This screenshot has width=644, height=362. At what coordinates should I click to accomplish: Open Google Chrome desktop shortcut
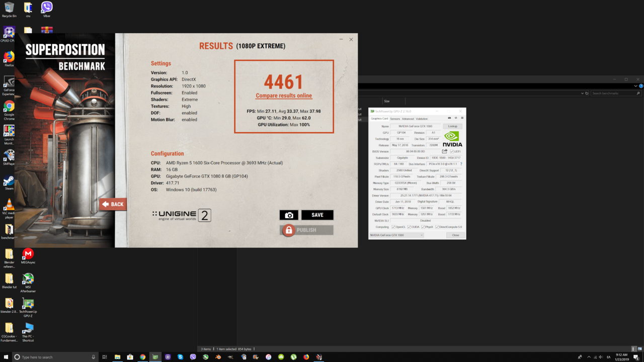[x=9, y=110]
